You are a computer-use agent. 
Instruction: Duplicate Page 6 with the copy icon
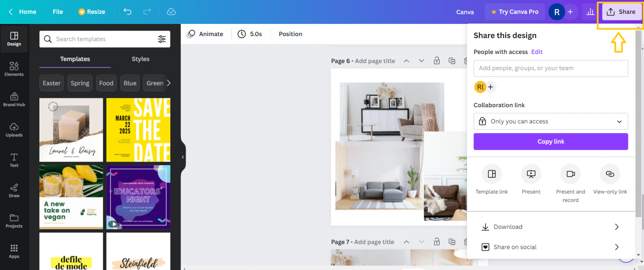pos(452,61)
